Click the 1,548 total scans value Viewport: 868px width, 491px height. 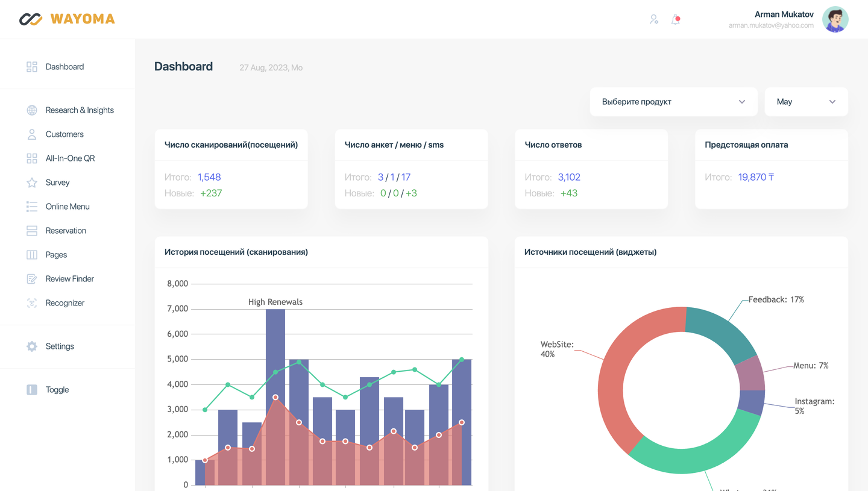[209, 177]
